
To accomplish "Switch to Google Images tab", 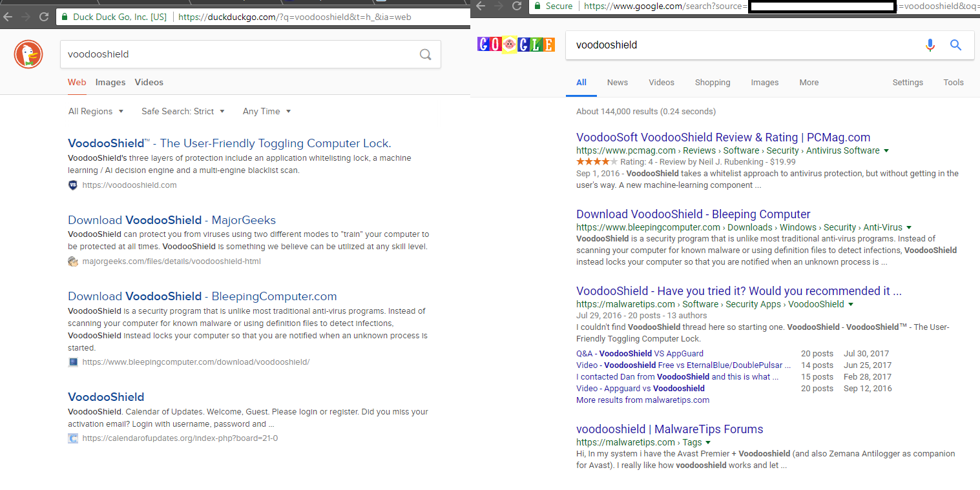I will (765, 82).
